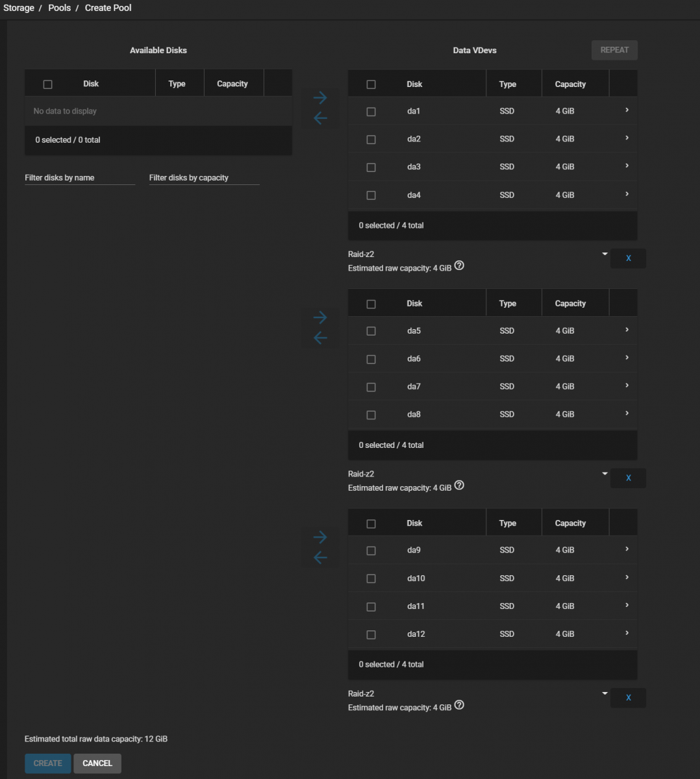Click left arrow to remove disks from first vdev
The width and height of the screenshot is (700, 779).
coord(320,118)
